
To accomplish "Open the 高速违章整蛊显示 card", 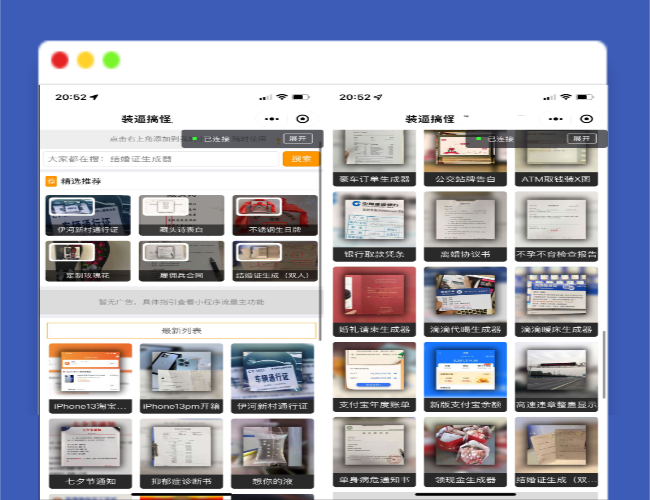I will coord(556,377).
